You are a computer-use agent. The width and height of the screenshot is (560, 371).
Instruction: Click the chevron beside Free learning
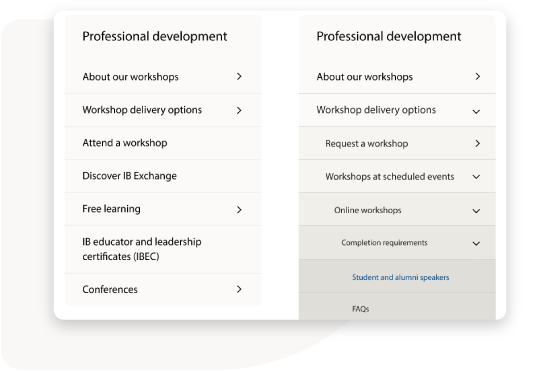(x=239, y=210)
